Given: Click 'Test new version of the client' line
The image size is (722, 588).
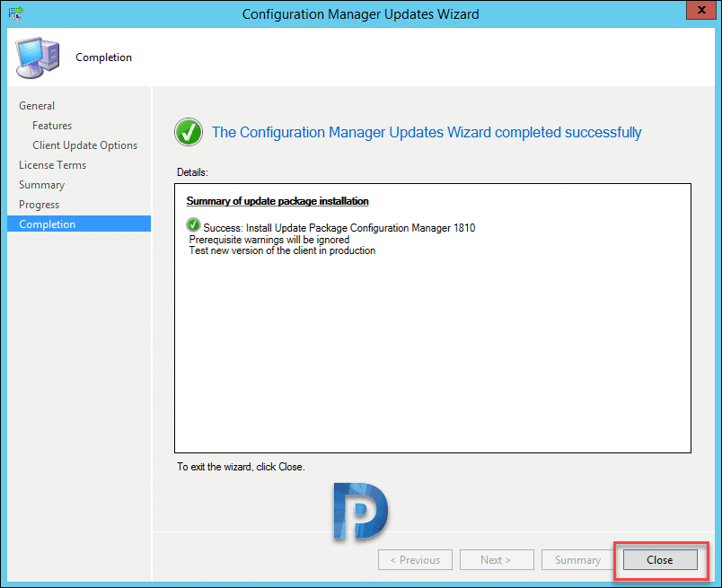Looking at the screenshot, I should (282, 251).
